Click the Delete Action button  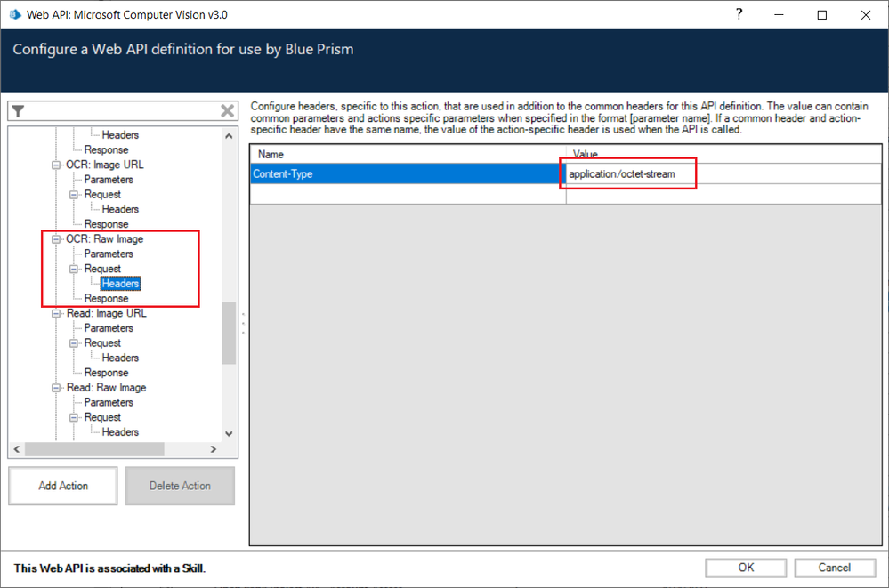[180, 486]
